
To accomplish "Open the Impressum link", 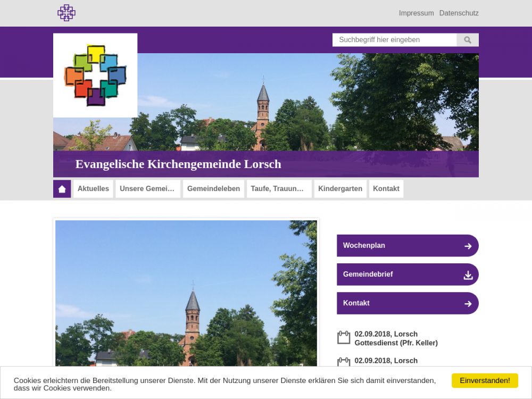I will click(416, 13).
